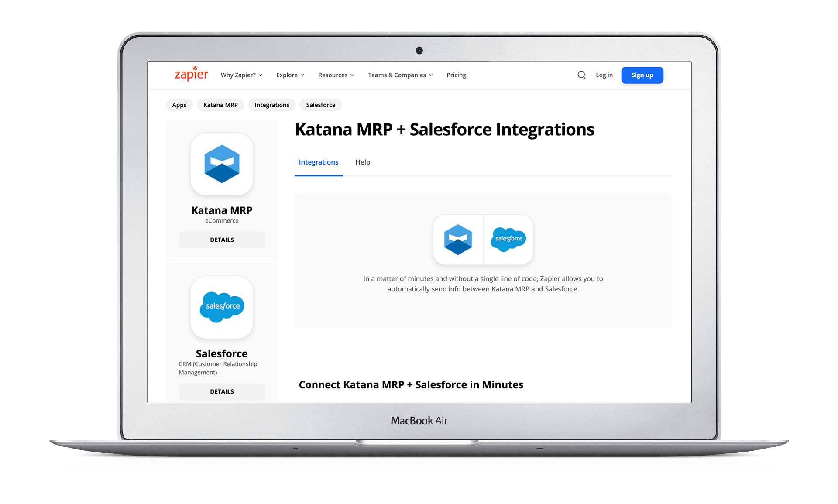Viewport: 838px width, 504px height.
Task: Select the Integrations breadcrumb chip
Action: 272,105
